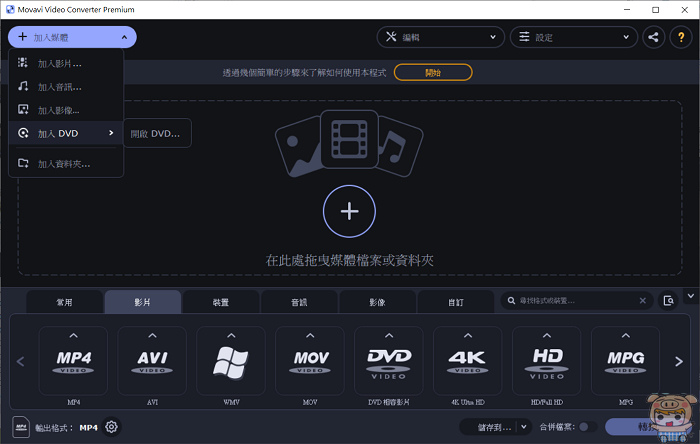Choose the DVD video format icon
The image size is (700, 444).
(389, 361)
